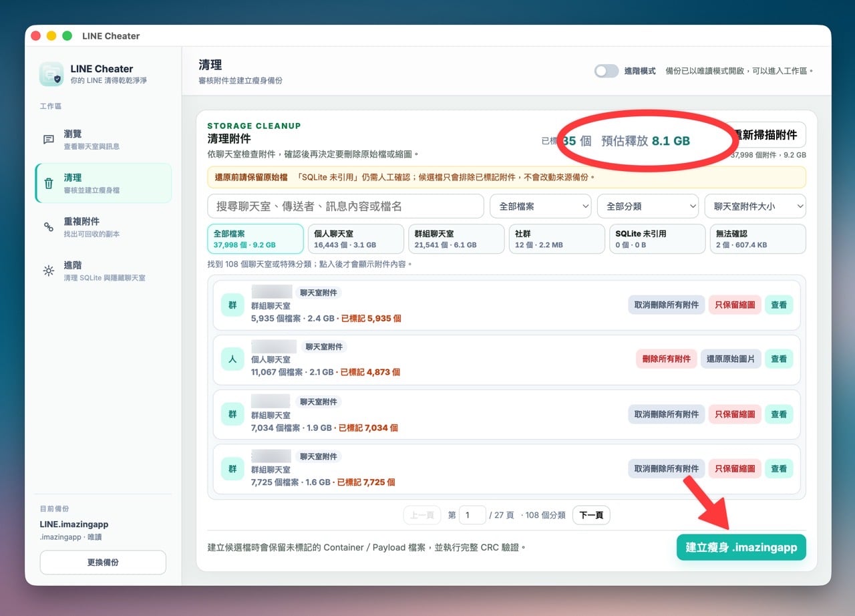Click the 重新掃描附件 button
This screenshot has width=855, height=616.
765,135
